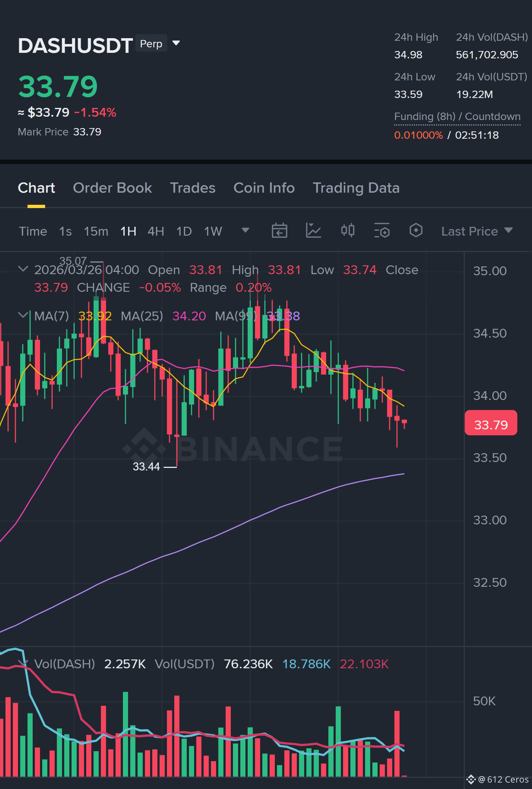Viewport: 532px width, 789px height.
Task: Open the calendar date jump icon
Action: 279,231
